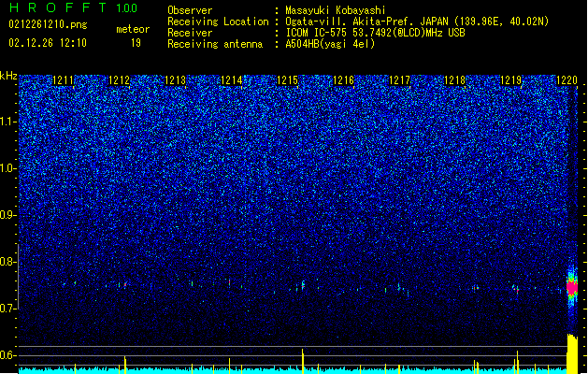Click the Receiving Location label
Image resolution: width=588 pixels, height=374 pixels.
click(x=218, y=22)
